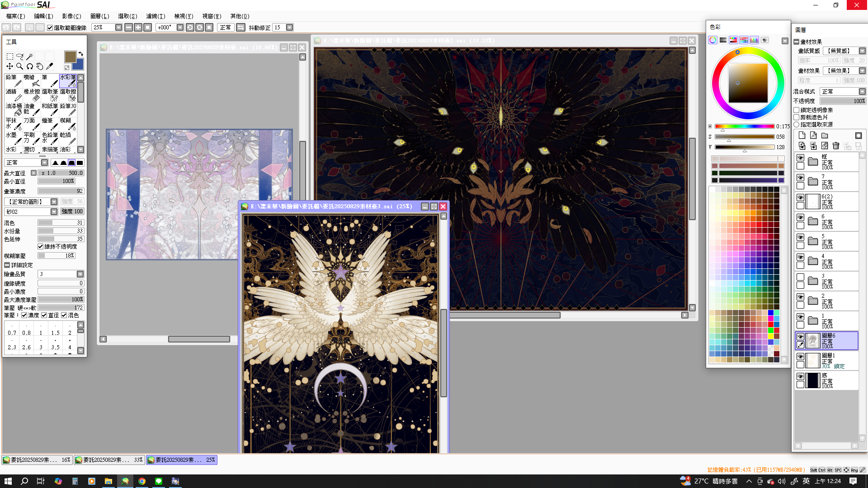Select the zoom magnifier tool
The image size is (868, 488).
coord(19,66)
